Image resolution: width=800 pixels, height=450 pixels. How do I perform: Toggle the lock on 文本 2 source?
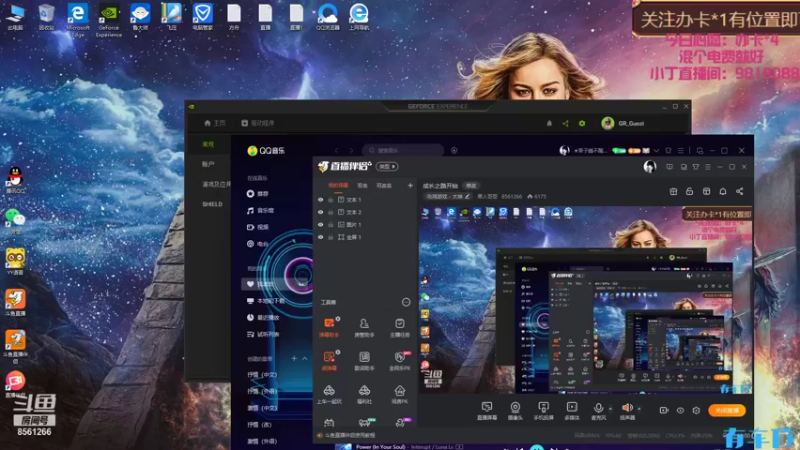331,212
